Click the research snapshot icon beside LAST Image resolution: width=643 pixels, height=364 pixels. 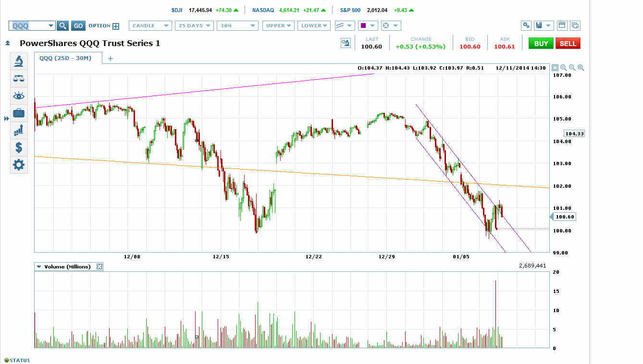(346, 43)
